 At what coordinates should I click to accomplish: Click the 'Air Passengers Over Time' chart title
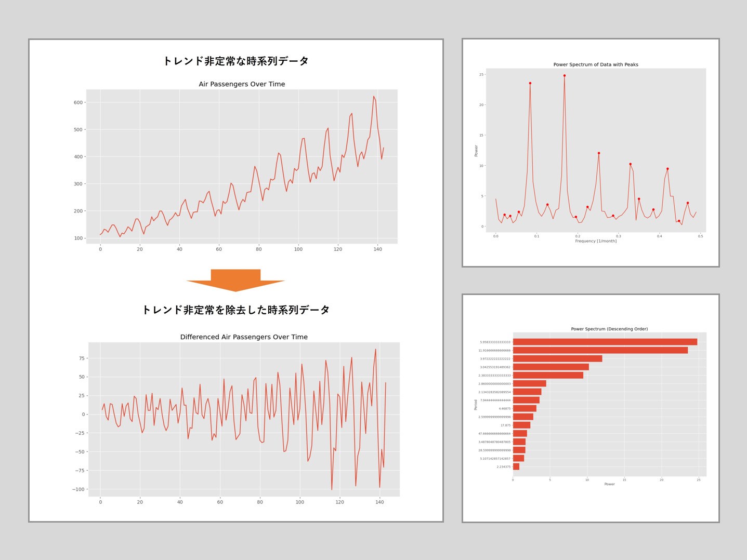242,84
